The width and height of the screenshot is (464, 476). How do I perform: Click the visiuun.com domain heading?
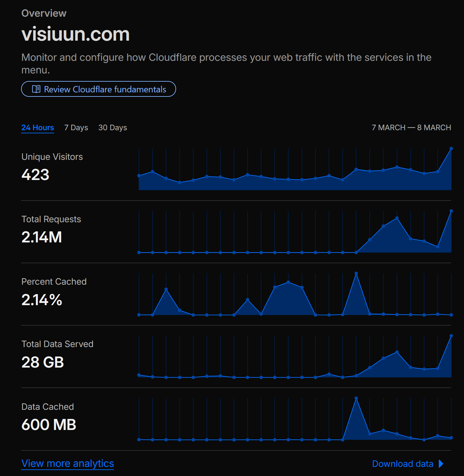click(x=76, y=34)
